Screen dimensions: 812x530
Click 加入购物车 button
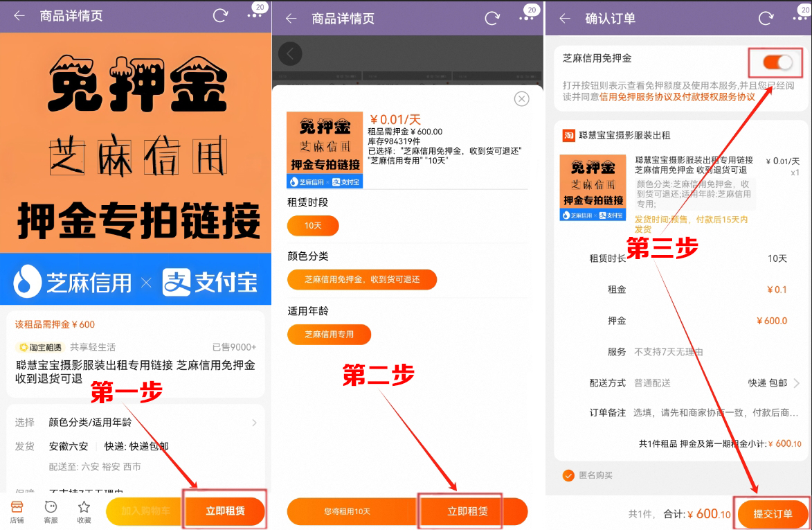[x=145, y=511]
